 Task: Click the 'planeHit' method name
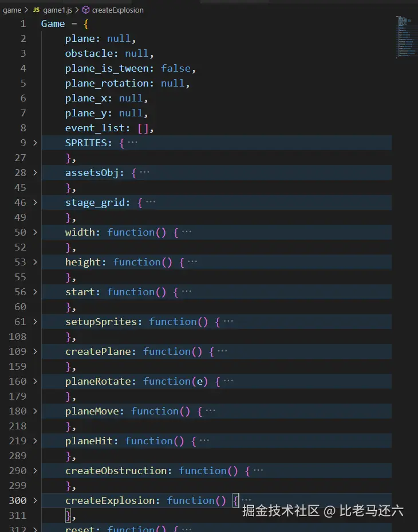pos(89,441)
